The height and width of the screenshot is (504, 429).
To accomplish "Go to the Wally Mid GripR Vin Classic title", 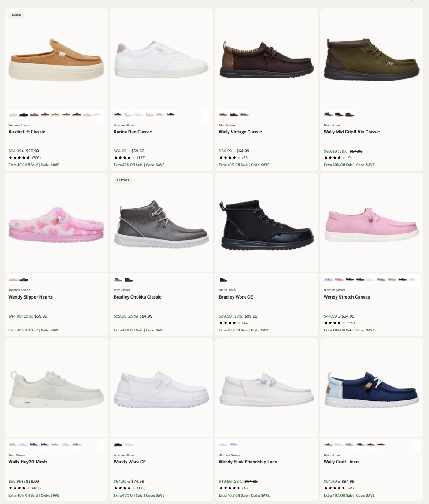I will click(x=351, y=132).
